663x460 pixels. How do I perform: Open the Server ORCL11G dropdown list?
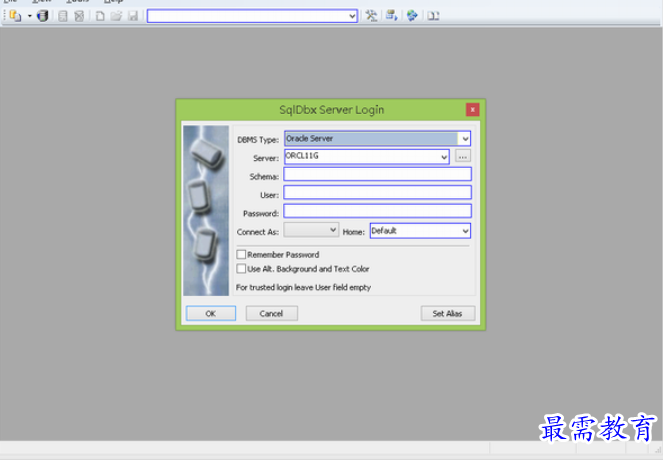[444, 157]
